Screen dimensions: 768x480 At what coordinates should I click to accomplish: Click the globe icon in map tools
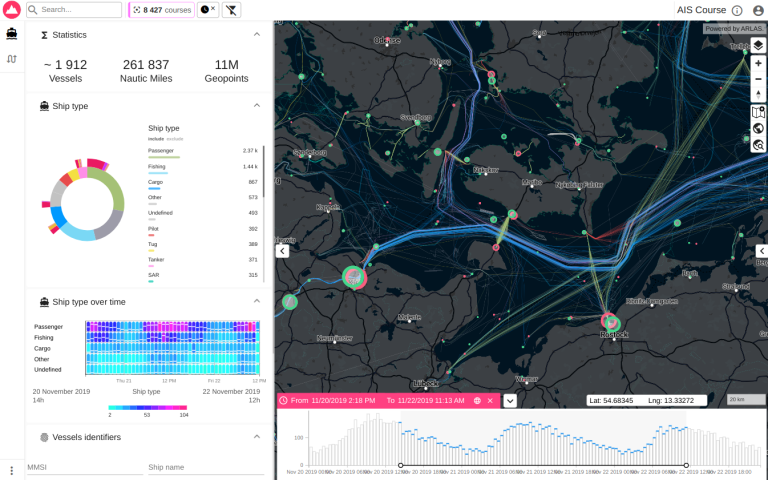758,128
